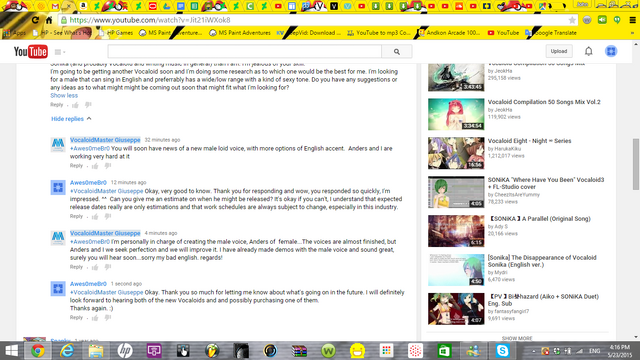This screenshot has height=360, width=640.
Task: Like the 1 second ago comment
Action: [95, 318]
